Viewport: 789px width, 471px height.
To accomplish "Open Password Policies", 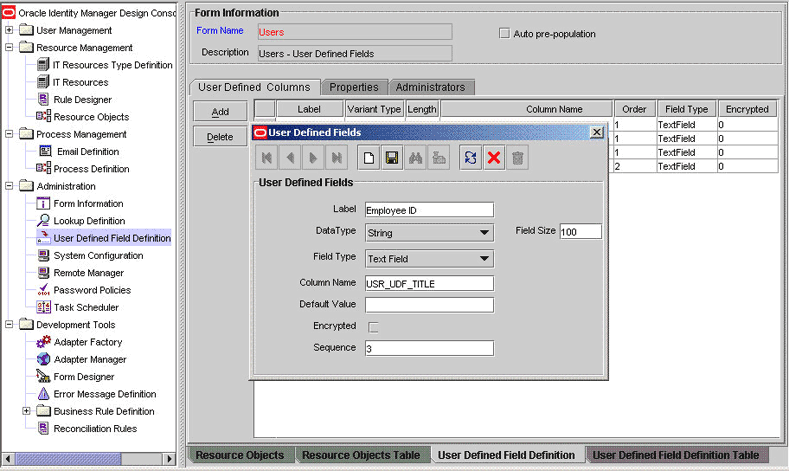I will pyautogui.click(x=92, y=290).
